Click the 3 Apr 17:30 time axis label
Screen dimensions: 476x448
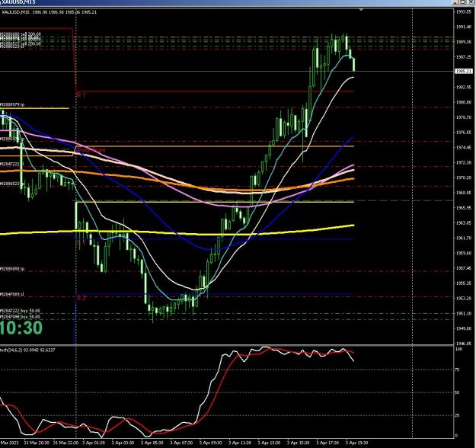[x=327, y=443]
